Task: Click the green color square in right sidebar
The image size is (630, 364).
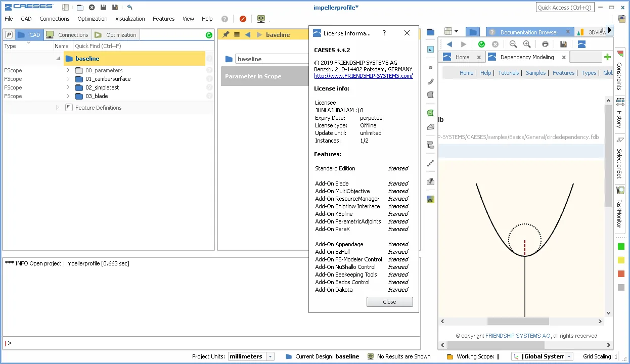Action: pyautogui.click(x=621, y=247)
